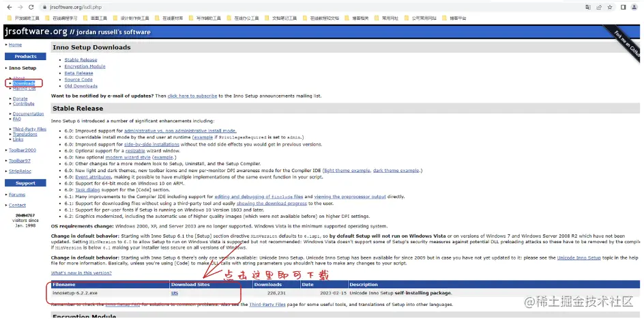Expand the 文档笔记工具 bookmark folder
644x319 pixels.
(x=280, y=18)
